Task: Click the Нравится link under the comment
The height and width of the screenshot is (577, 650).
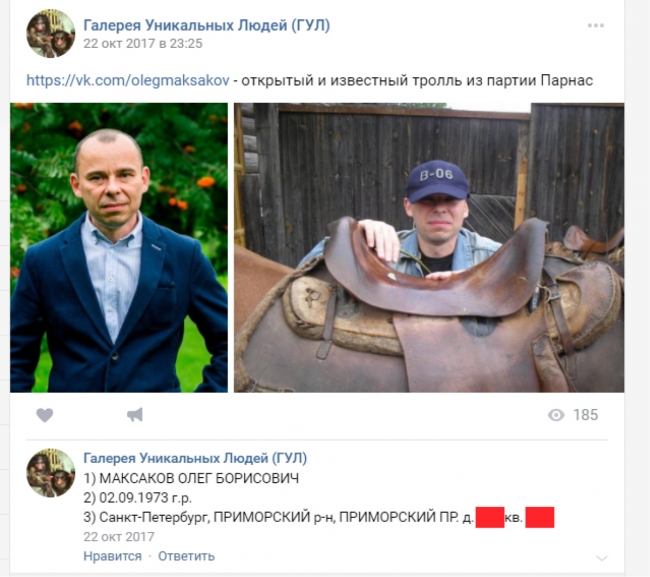Action: [x=112, y=556]
